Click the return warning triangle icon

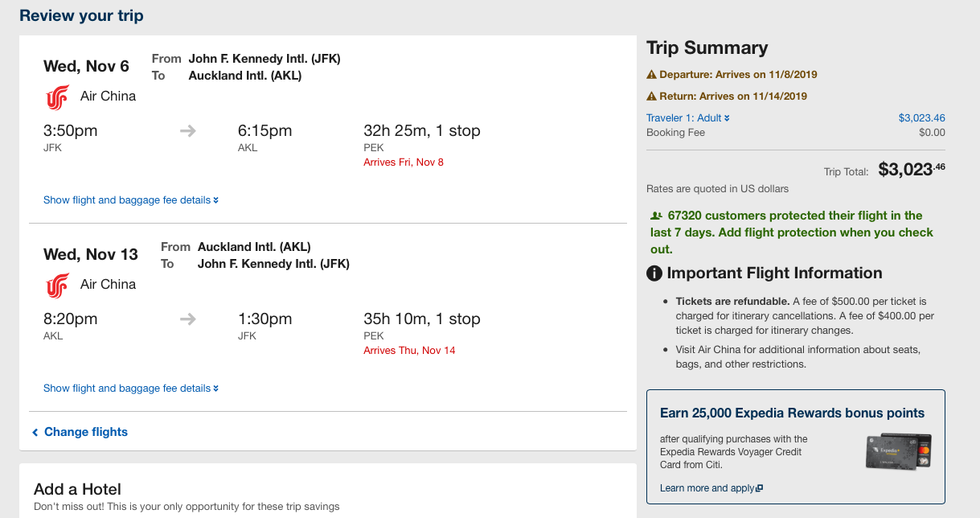click(652, 97)
